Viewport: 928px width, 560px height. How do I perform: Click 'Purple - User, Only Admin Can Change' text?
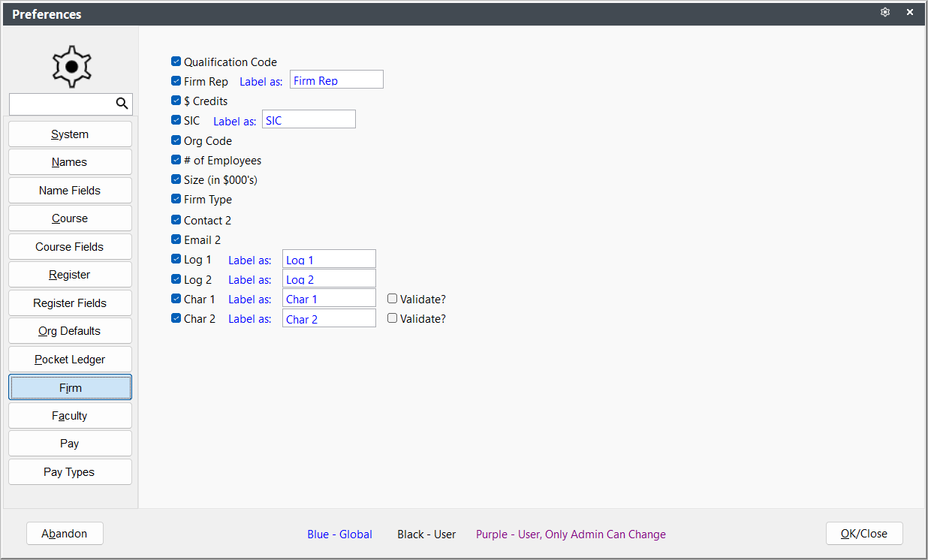(x=571, y=534)
